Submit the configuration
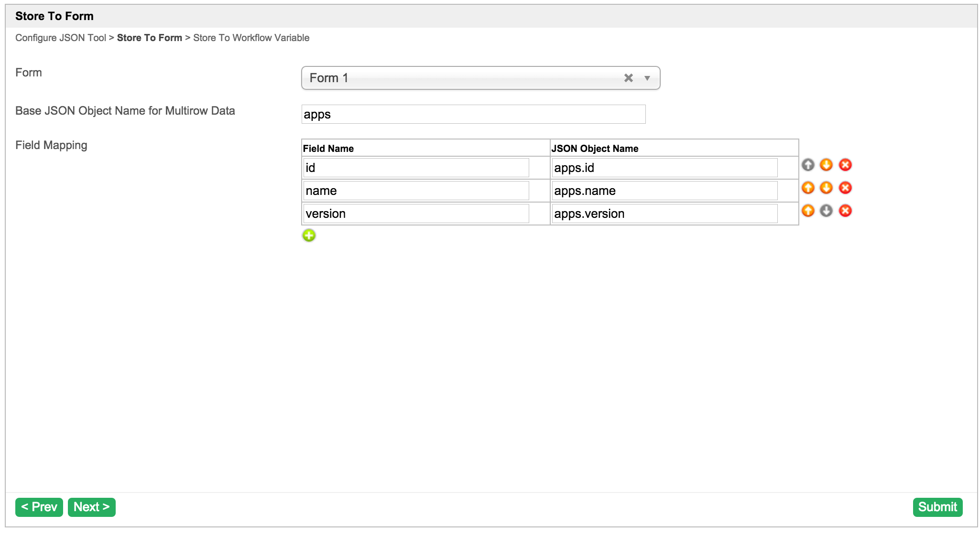Viewport: 980px width, 536px height. (937, 507)
